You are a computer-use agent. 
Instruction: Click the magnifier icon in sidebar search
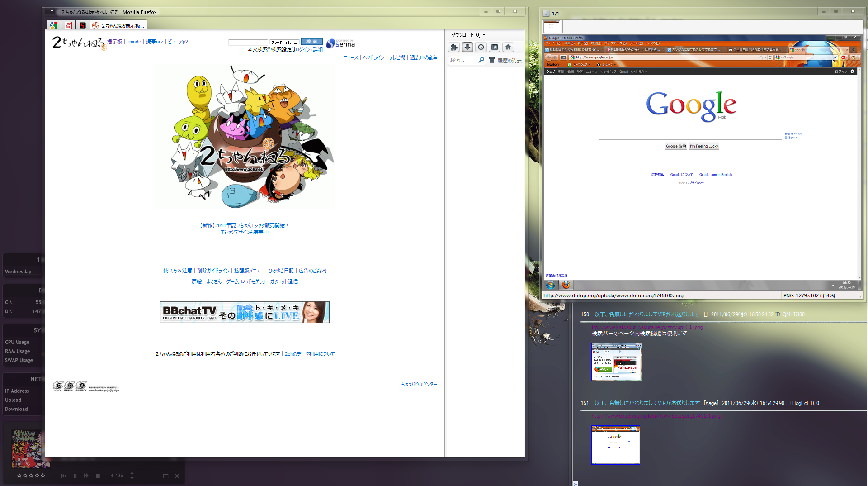(481, 60)
